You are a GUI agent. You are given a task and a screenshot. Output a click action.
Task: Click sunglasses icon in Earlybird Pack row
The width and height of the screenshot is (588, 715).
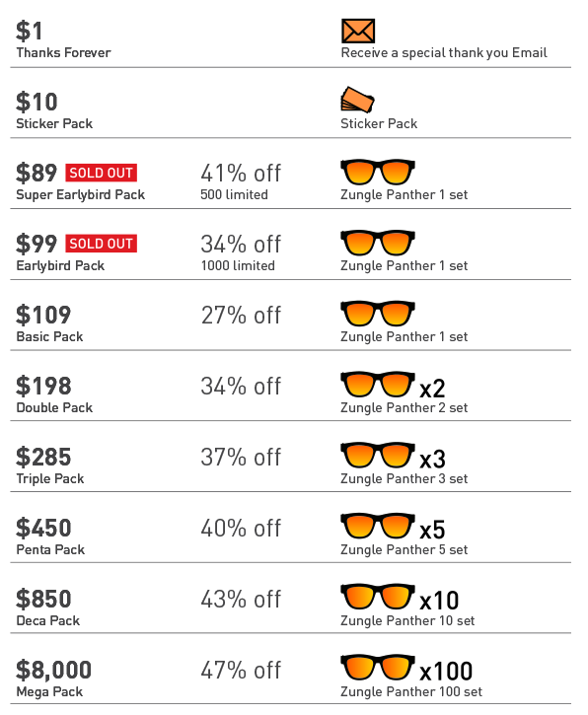pyautogui.click(x=378, y=243)
